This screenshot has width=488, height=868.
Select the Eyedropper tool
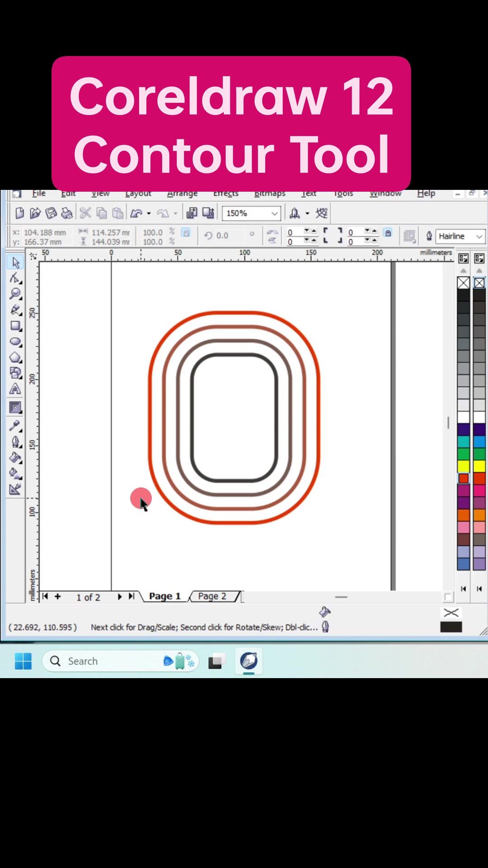(15, 426)
